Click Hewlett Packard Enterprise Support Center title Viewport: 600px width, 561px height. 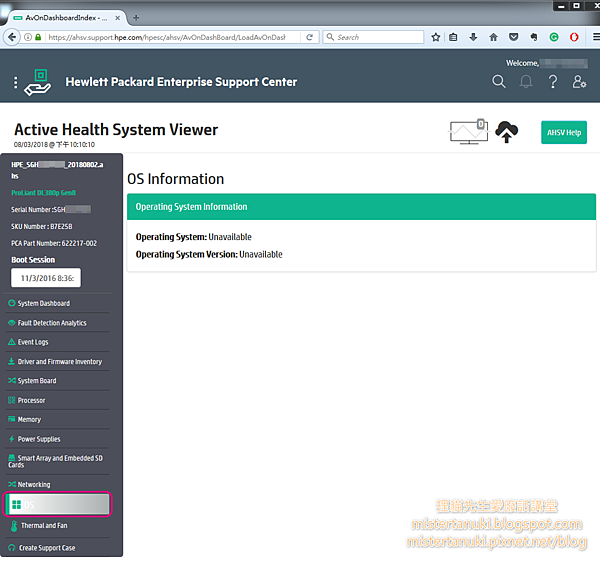click(x=181, y=82)
